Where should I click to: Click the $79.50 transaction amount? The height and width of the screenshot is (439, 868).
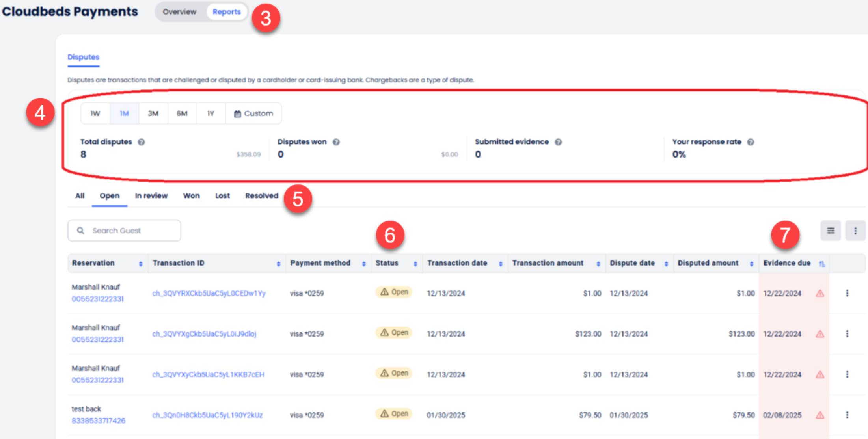coord(590,415)
